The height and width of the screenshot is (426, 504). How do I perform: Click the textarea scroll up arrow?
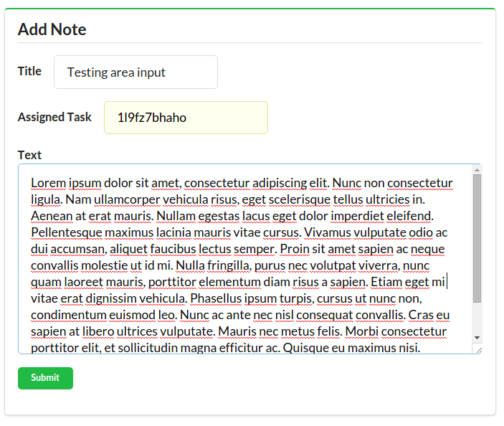(x=477, y=169)
